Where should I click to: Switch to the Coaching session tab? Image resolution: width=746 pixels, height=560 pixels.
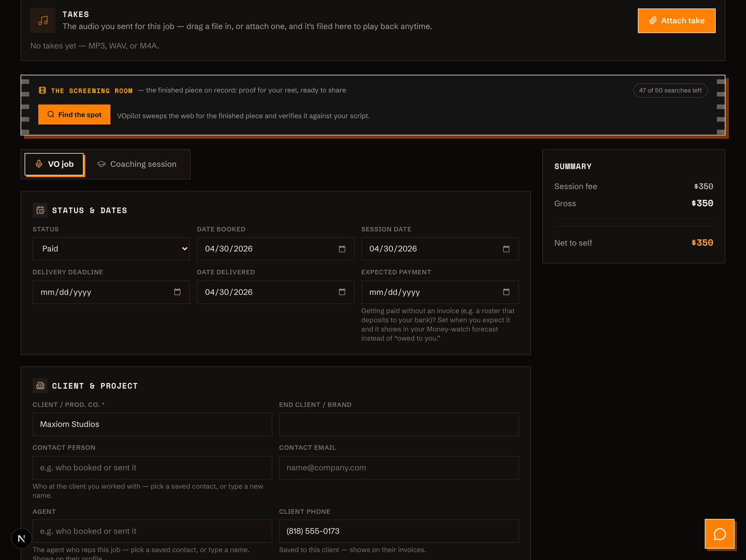(137, 164)
